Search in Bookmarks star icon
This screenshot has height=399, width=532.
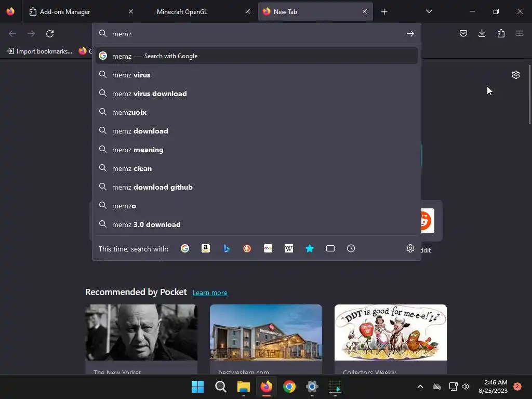click(310, 249)
